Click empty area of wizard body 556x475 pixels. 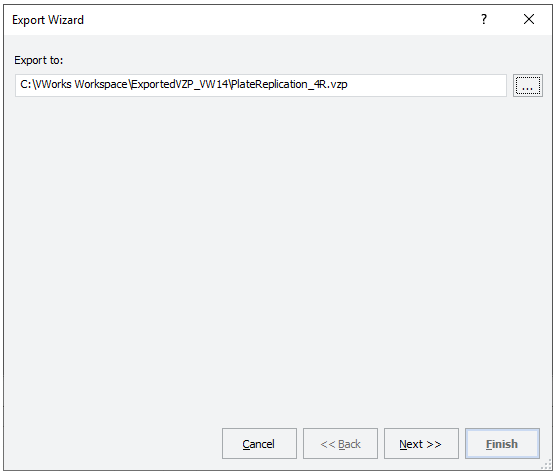click(277, 248)
